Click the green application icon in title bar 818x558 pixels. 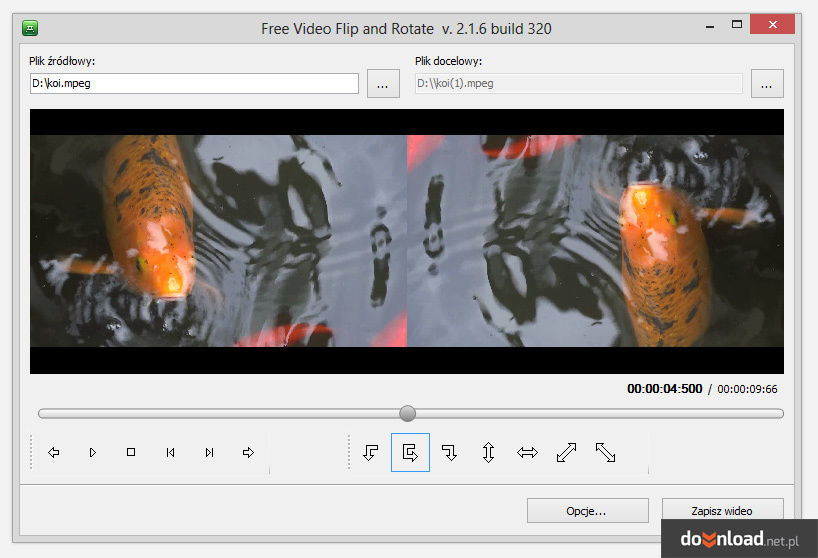[x=30, y=28]
